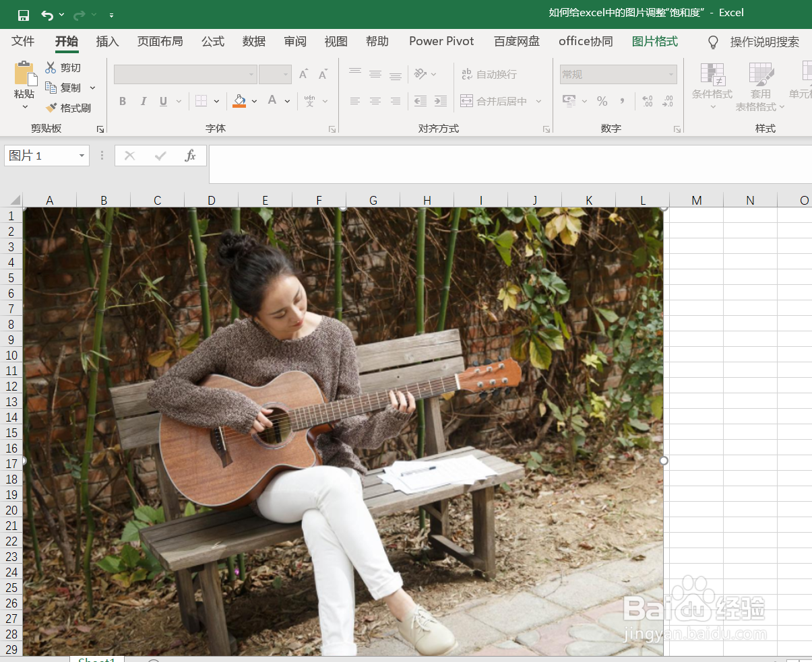Click the 复制 copy button
The width and height of the screenshot is (812, 662).
pyautogui.click(x=63, y=88)
